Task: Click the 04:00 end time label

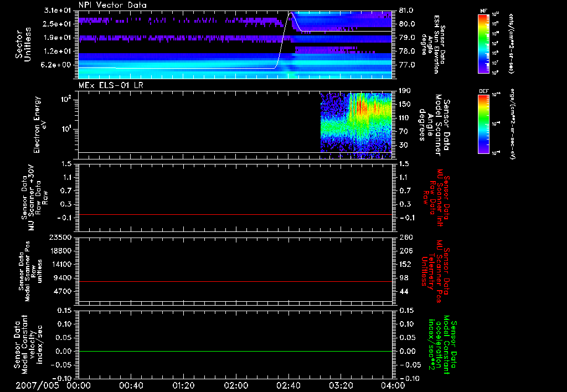Action: pyautogui.click(x=393, y=386)
